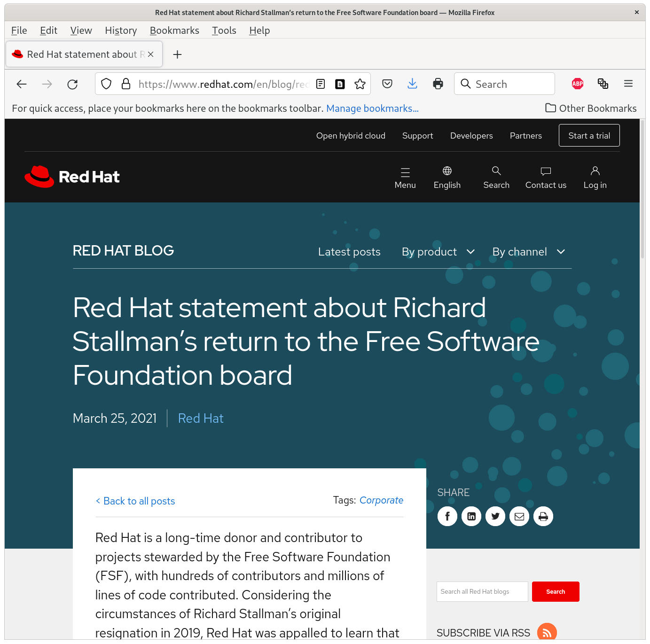Close the Firefox window
Screen dimensions: 650x644
(637, 12)
